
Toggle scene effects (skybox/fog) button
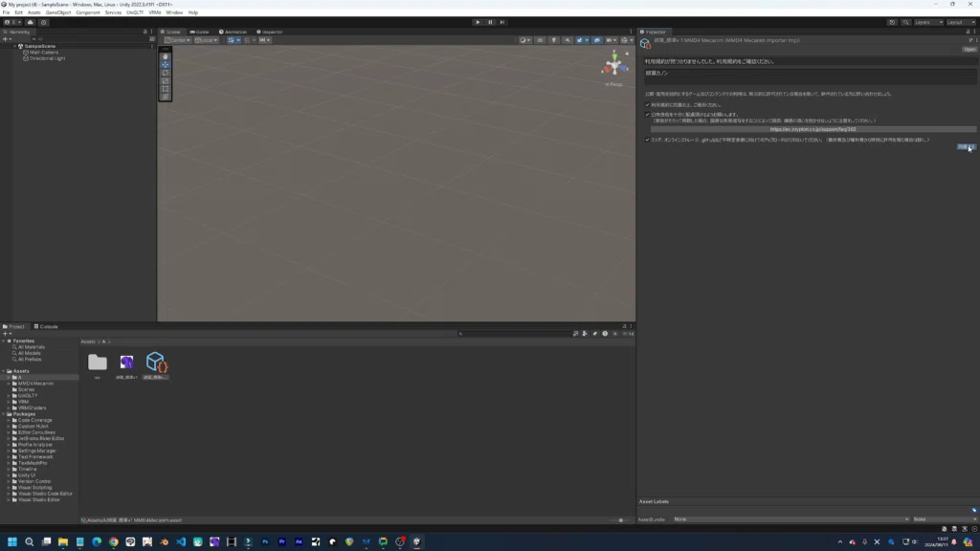(581, 40)
